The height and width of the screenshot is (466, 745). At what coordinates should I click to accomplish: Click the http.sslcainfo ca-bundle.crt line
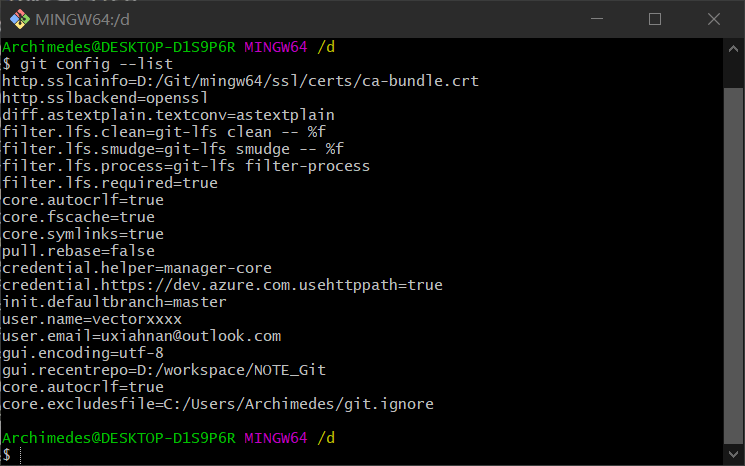[x=240, y=81]
